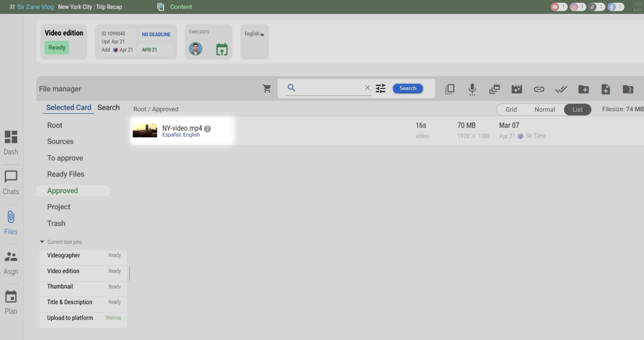Create new folder with folder-plus icon
The image size is (644, 340).
(583, 89)
